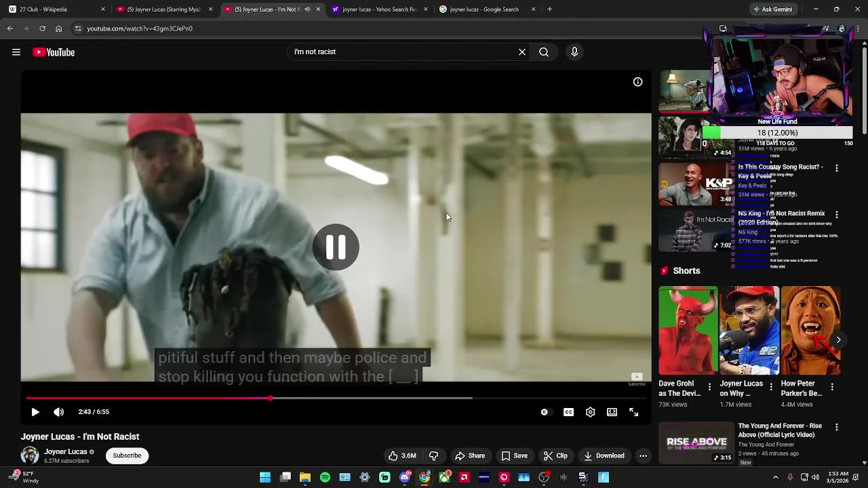
Task: Open Key & Peele video thumbnail
Action: (696, 184)
